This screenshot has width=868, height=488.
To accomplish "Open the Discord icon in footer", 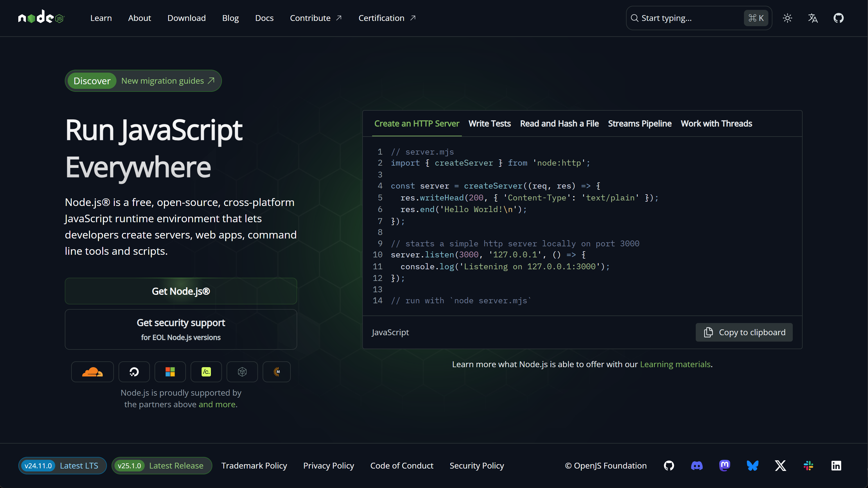I will coord(697,465).
